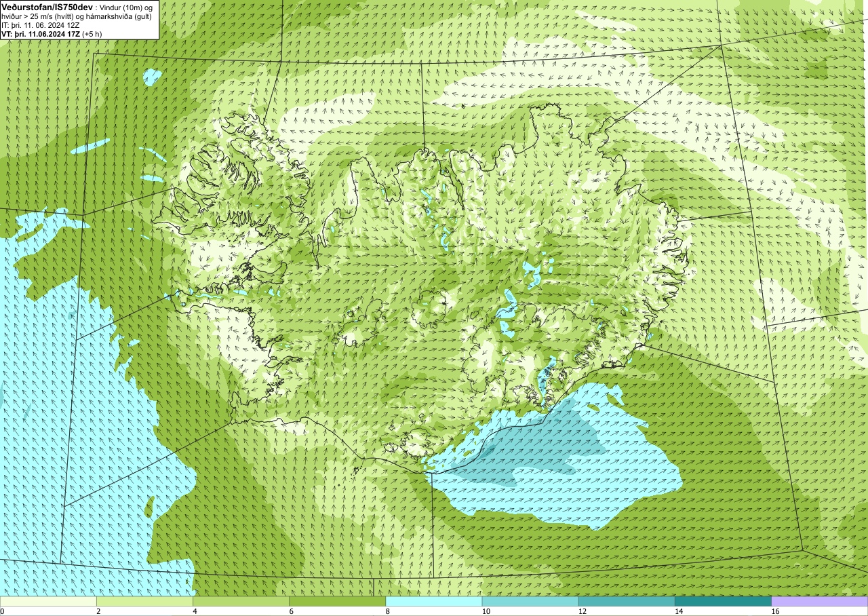Click the "VT: þri. 11.06.2024 17Z" valid time
This screenshot has height=616, width=868.
pos(41,34)
